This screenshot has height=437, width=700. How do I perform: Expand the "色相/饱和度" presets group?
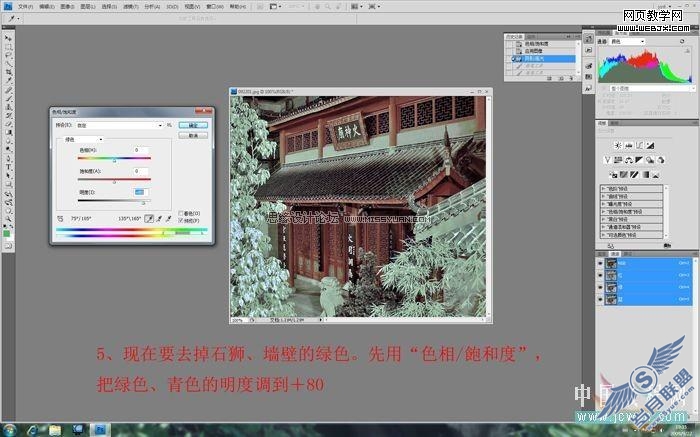604,212
